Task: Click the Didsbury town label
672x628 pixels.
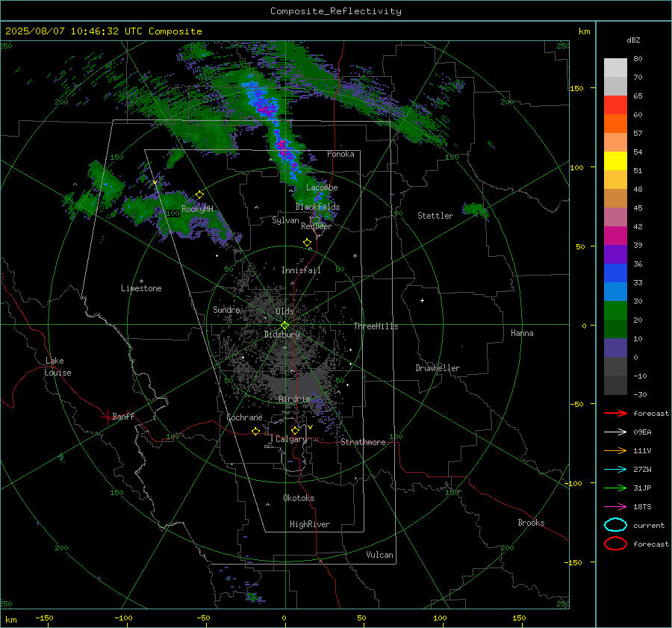Action: coord(281,335)
